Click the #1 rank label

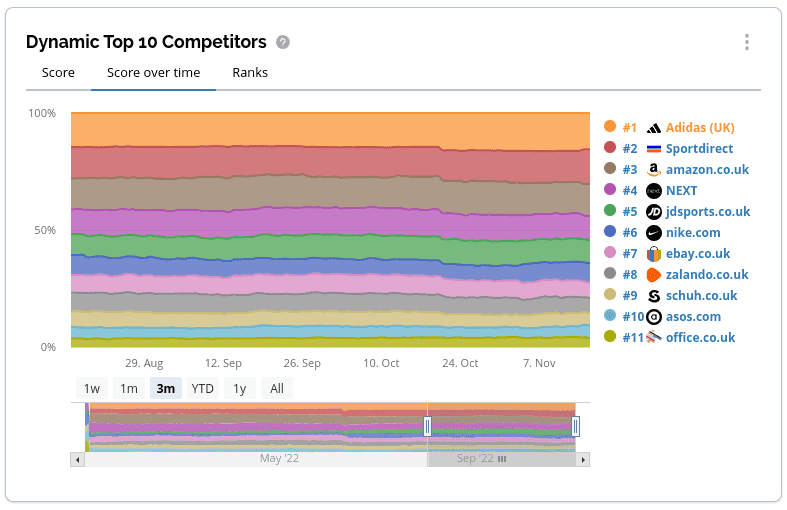pos(630,128)
